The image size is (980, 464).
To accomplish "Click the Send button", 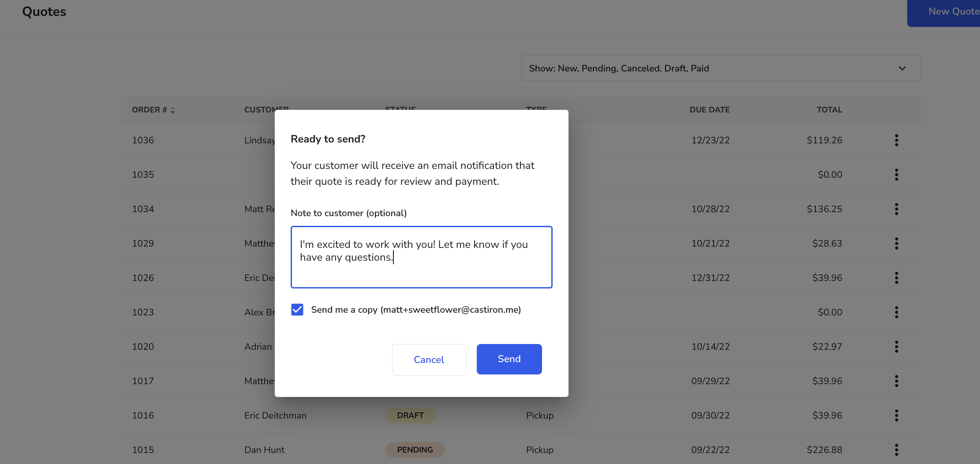I will [509, 359].
